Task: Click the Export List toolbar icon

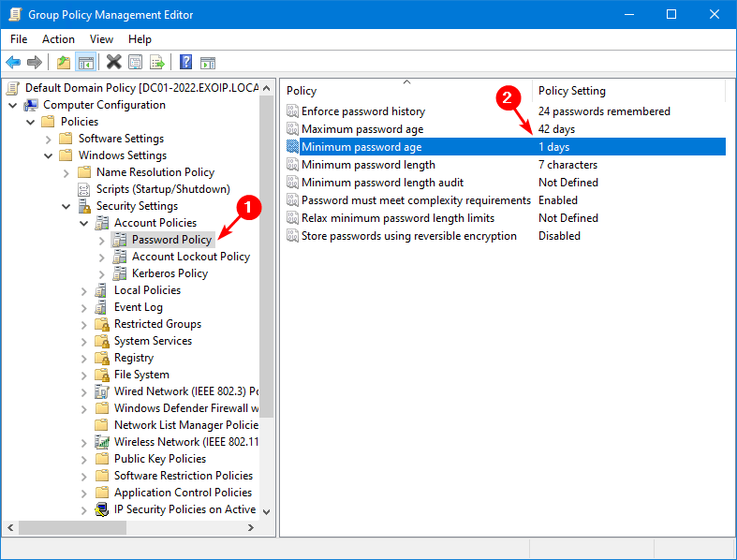Action: pos(157,63)
